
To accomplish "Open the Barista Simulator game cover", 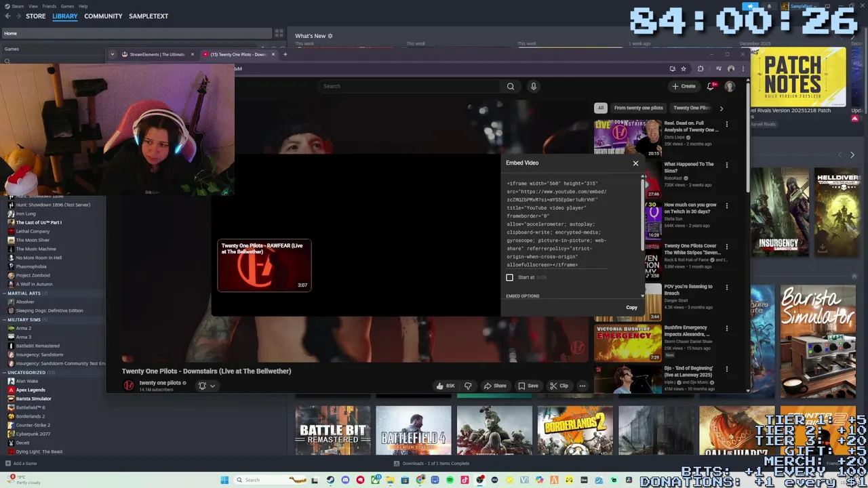I will point(818,341).
